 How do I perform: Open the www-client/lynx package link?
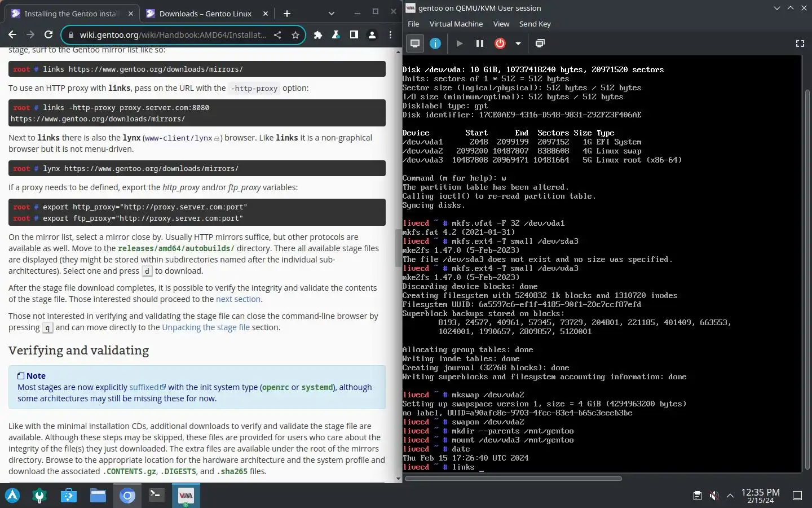point(182,138)
